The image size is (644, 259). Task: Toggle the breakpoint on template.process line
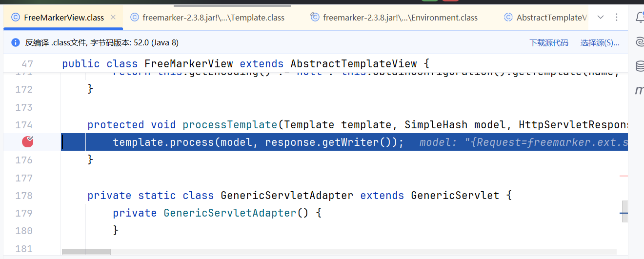pos(28,142)
